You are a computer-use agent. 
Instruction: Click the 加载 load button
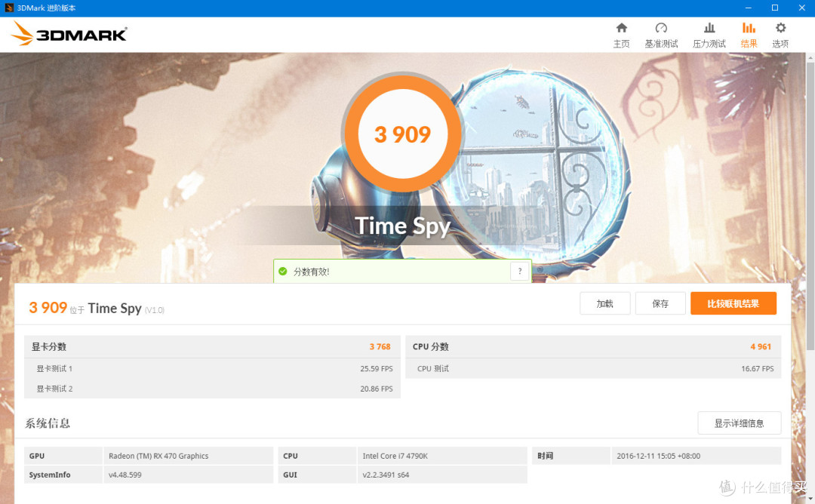[604, 303]
